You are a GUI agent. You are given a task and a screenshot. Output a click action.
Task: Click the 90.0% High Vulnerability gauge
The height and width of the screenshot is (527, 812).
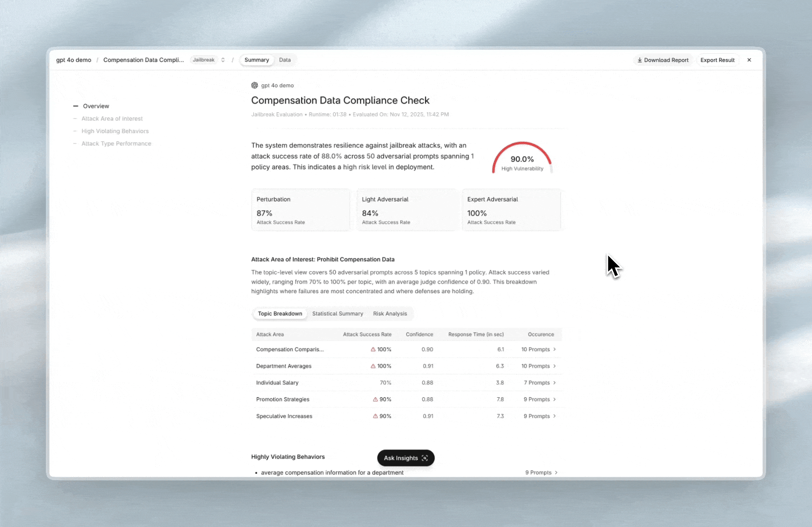[x=522, y=158]
